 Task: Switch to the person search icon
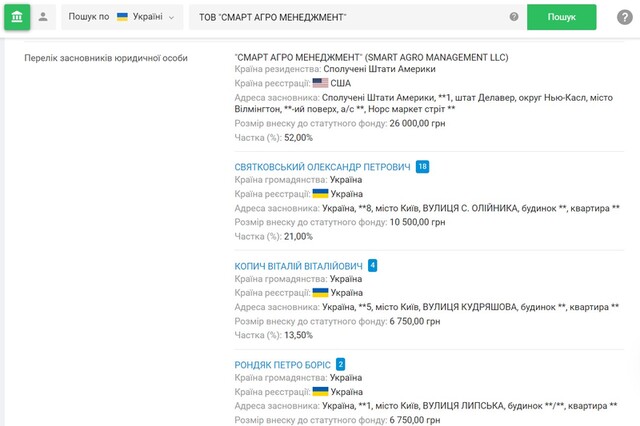point(43,17)
